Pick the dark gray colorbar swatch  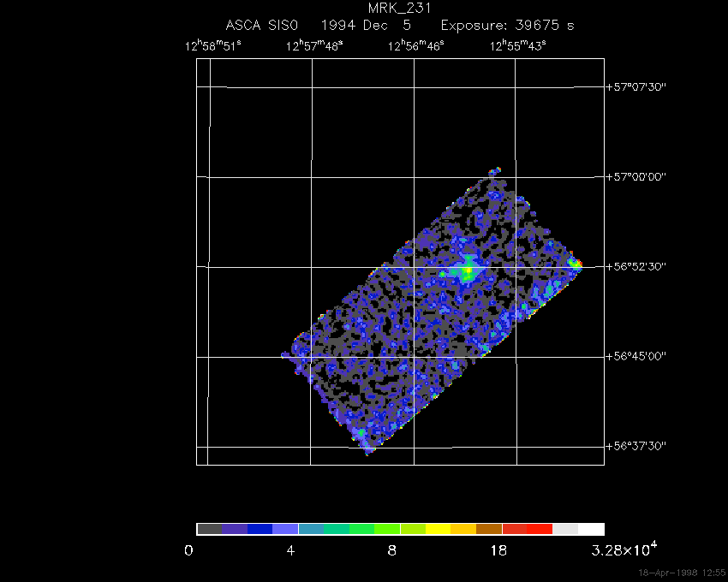209,529
